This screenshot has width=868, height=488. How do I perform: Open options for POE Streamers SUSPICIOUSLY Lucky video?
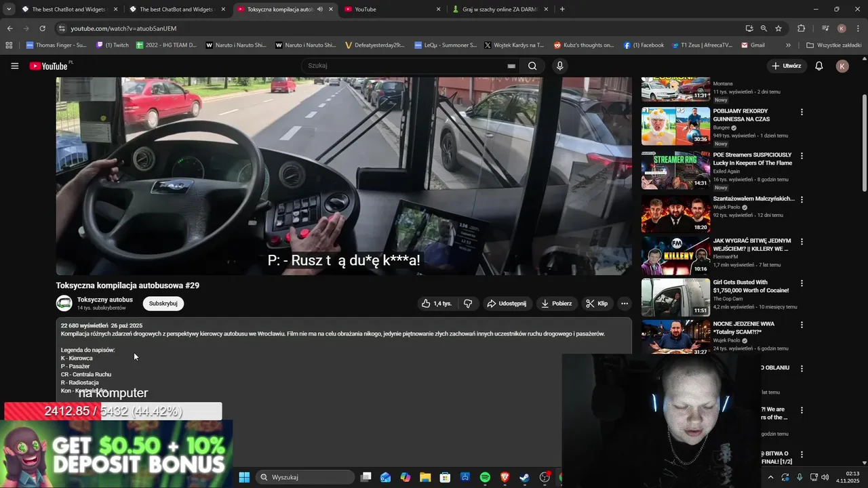[802, 156]
